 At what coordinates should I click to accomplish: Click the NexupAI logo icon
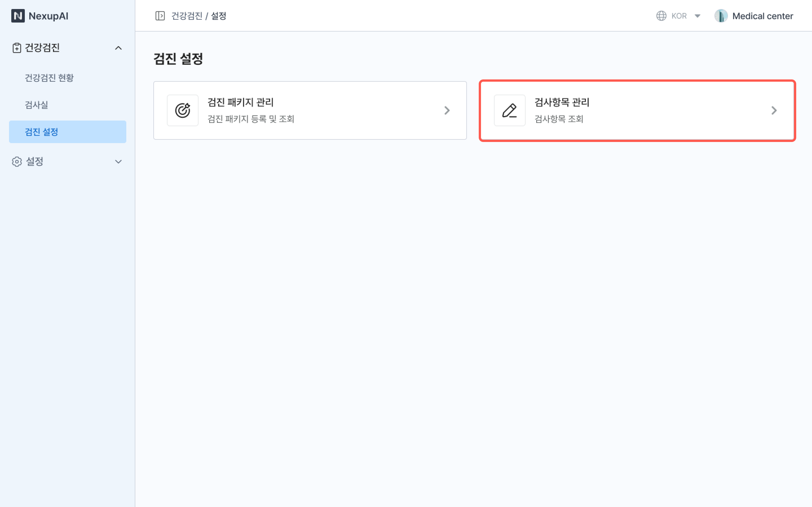[x=18, y=16]
